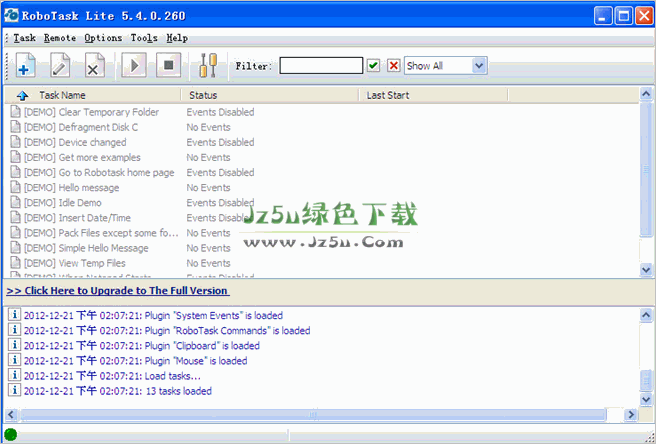Select the 13 tasks loaded log entry
Image resolution: width=656 pixels, height=444 pixels.
pos(118,391)
